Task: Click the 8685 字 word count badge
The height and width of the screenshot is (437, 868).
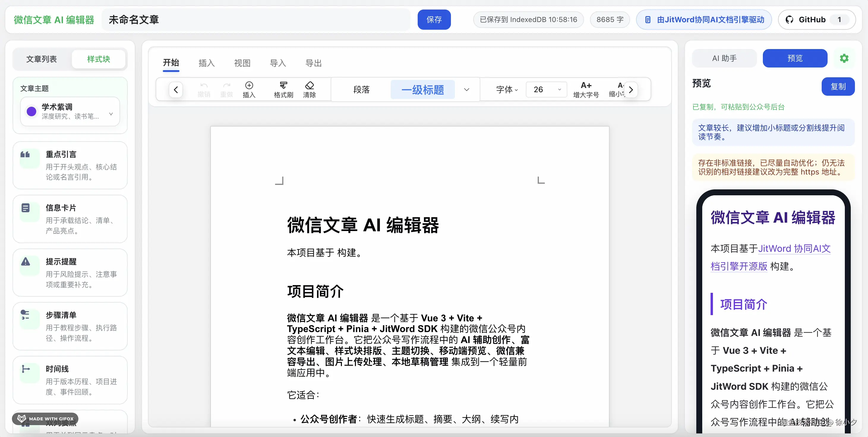Action: coord(610,20)
